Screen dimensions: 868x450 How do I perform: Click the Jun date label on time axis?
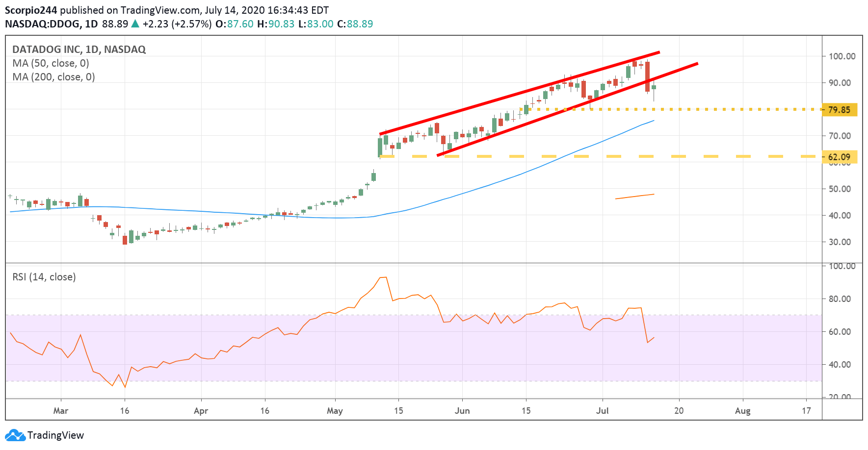tap(462, 411)
